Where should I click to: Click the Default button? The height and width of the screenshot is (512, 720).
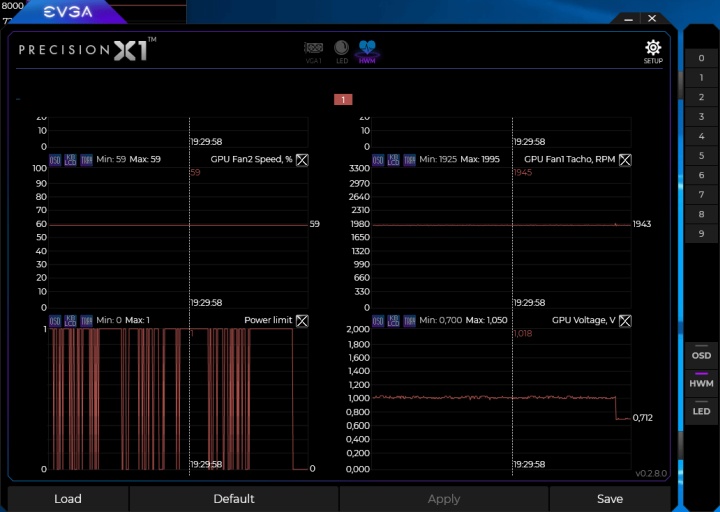tap(234, 499)
